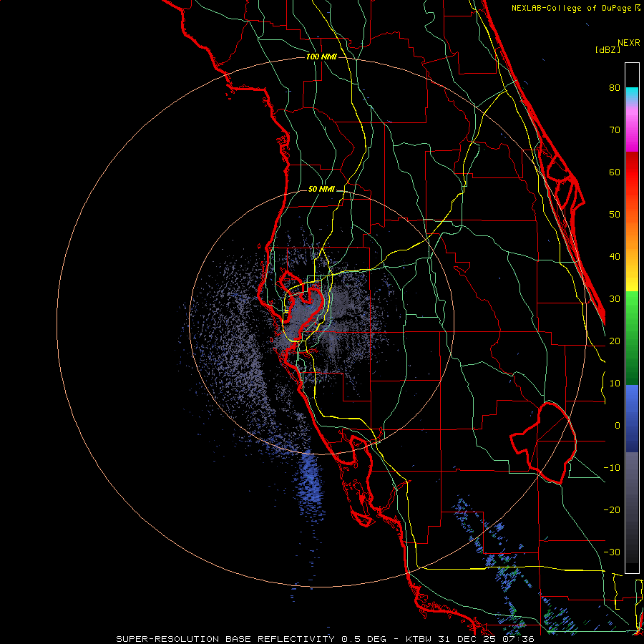Select the 100 NMI range ring label
Viewport: 644px width, 644px height.
[321, 57]
